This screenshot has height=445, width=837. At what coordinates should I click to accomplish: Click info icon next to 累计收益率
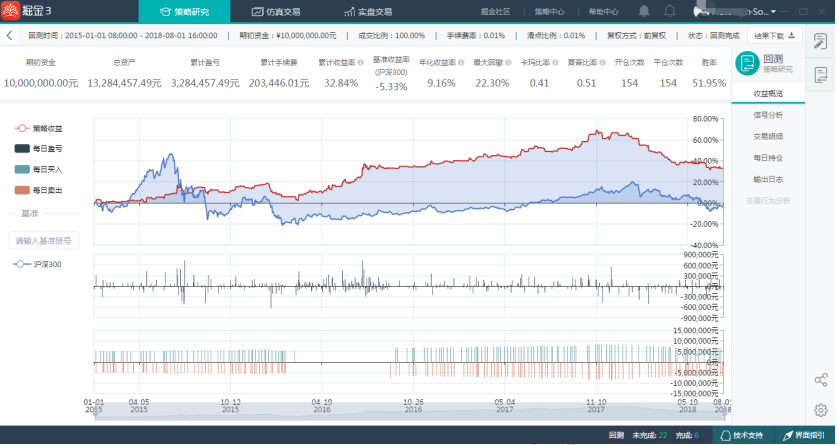(361, 62)
